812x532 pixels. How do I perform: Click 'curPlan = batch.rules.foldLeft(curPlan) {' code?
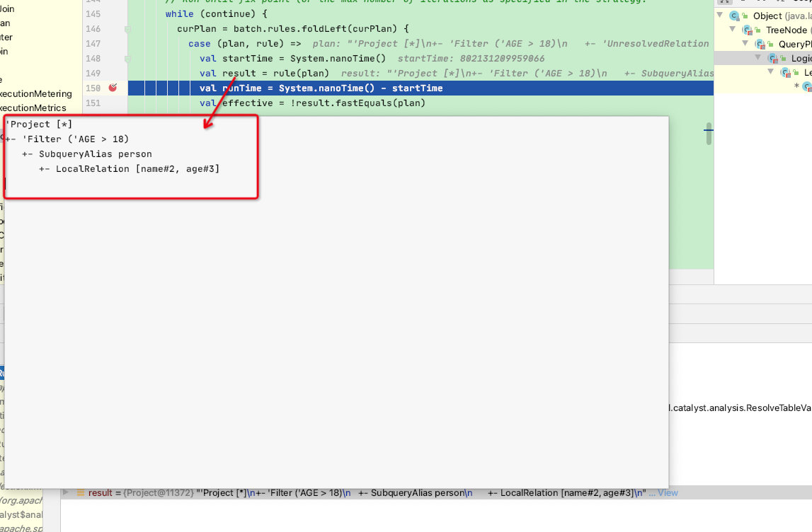coord(293,29)
